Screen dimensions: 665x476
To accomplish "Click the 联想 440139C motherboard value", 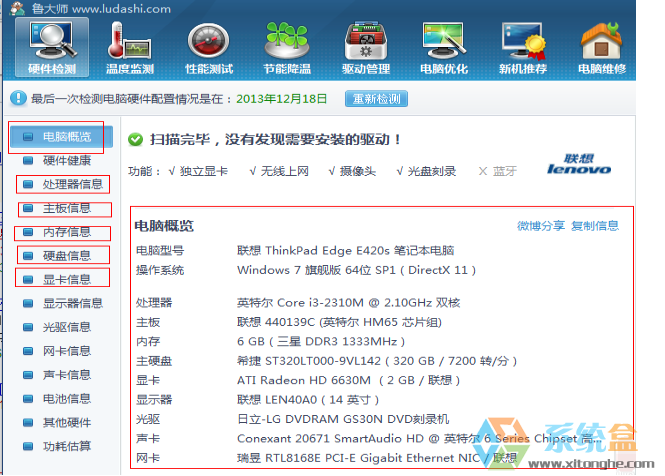I will coord(339,322).
